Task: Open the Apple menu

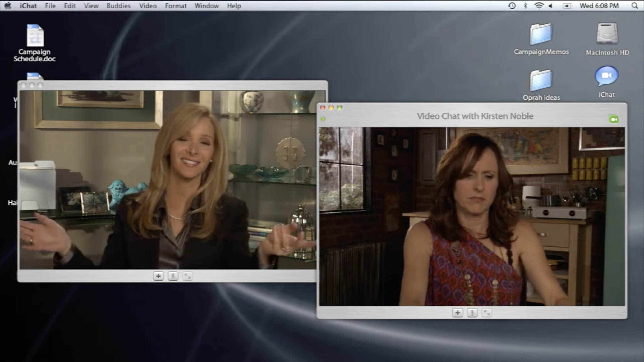Action: point(8,6)
